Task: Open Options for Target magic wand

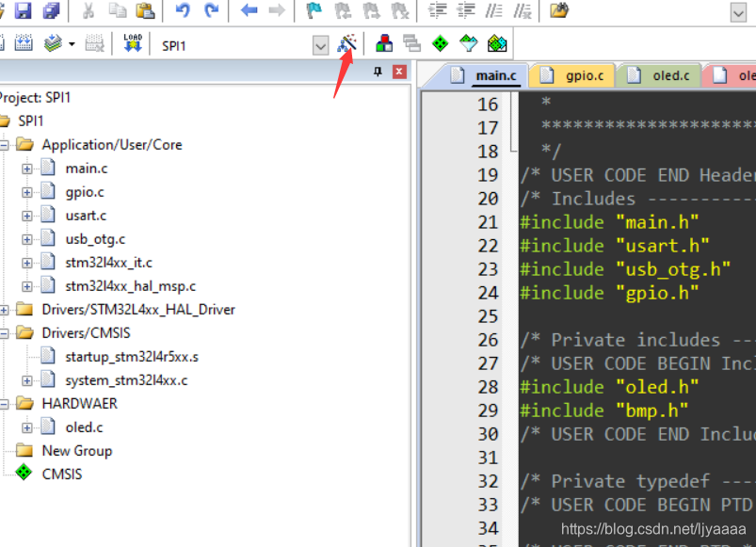Action: coord(346,43)
